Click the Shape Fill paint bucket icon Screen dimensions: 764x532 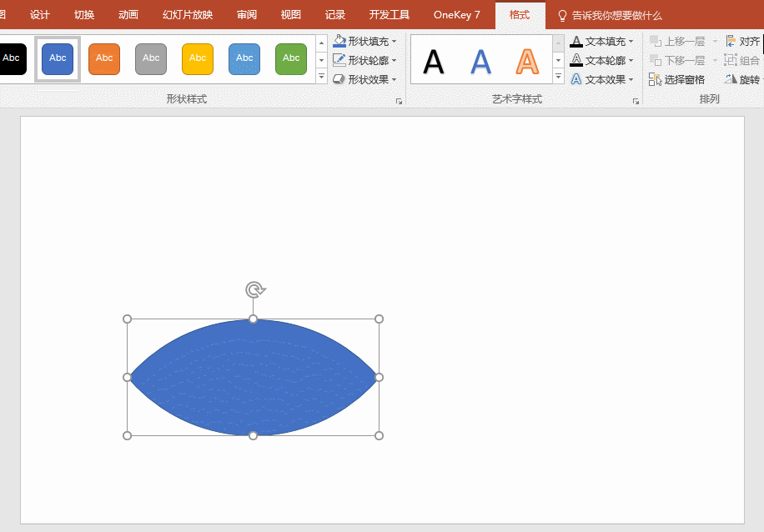pos(339,41)
